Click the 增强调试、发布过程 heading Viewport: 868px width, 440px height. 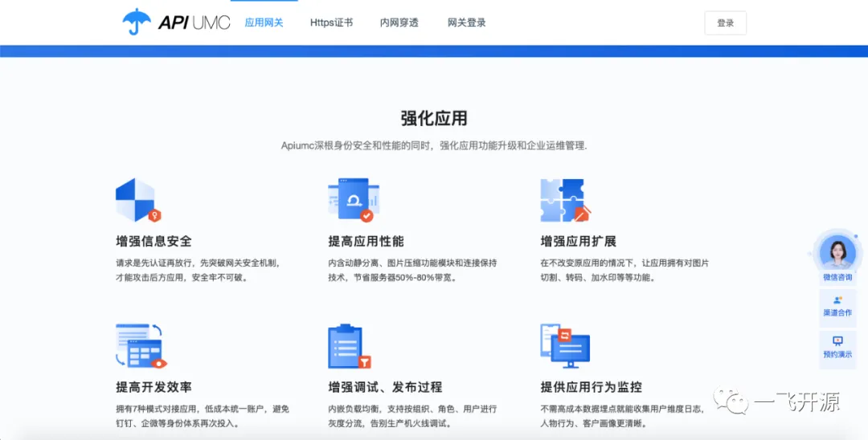[x=385, y=388]
